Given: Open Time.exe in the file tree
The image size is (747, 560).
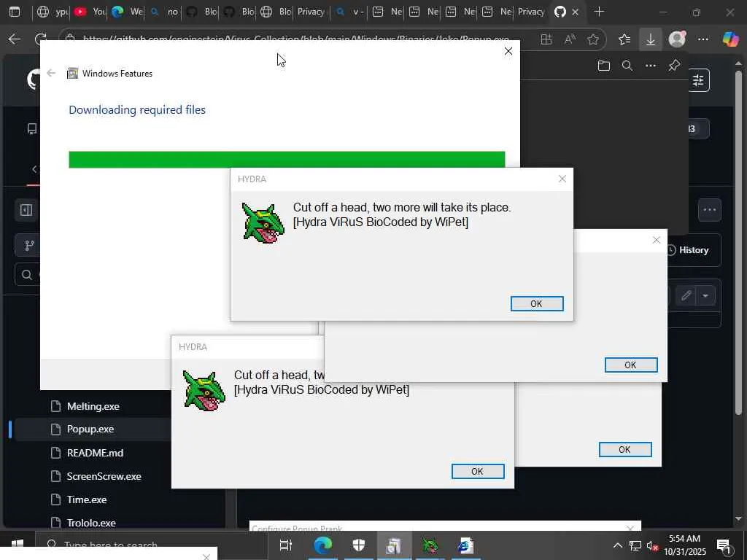Looking at the screenshot, I should pyautogui.click(x=87, y=499).
